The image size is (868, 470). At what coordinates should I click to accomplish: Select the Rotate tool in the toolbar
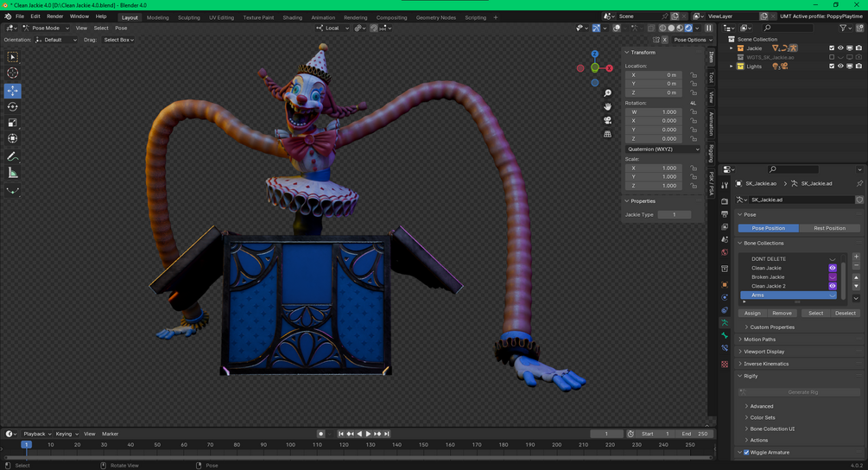click(x=12, y=107)
